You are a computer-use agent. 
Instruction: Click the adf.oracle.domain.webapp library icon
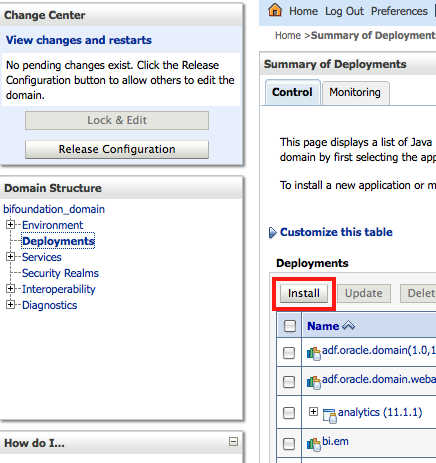314,382
